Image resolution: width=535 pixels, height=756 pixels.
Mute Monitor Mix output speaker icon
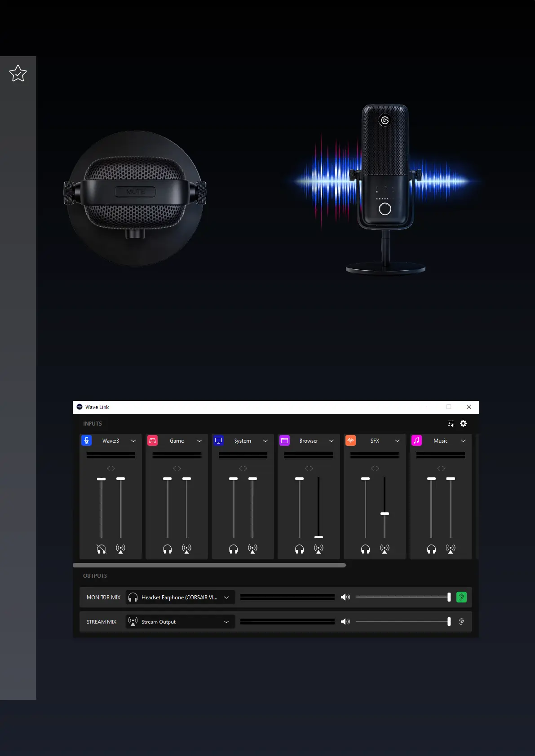(345, 597)
